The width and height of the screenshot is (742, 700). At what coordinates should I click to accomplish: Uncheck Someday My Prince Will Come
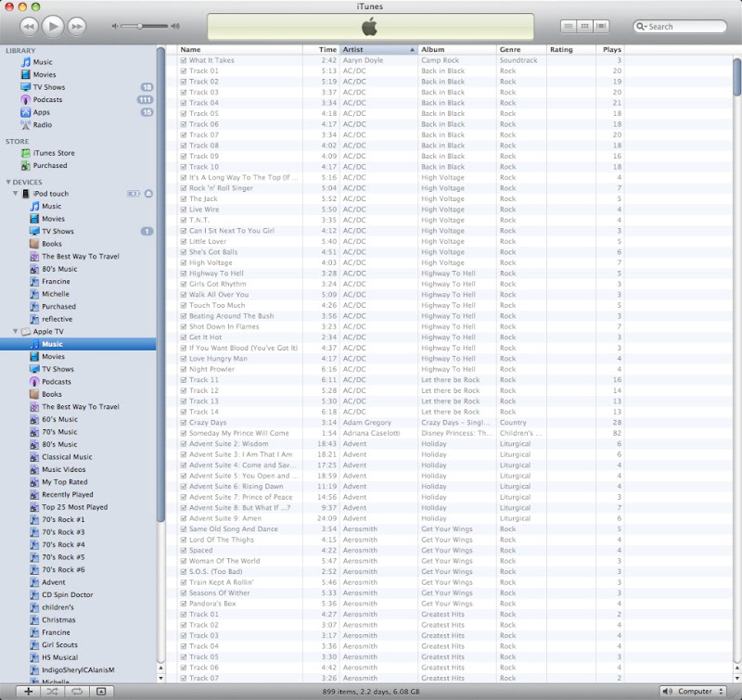[183, 433]
